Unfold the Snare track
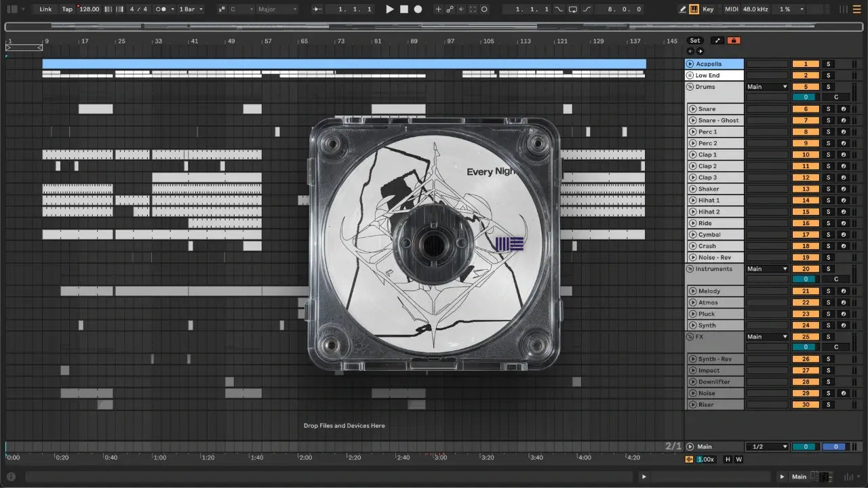The height and width of the screenshot is (488, 868). 692,109
